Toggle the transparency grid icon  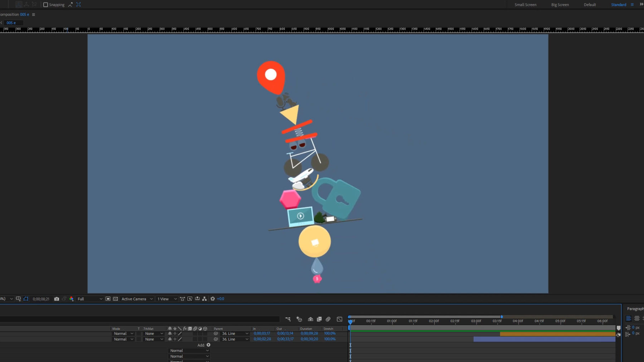(115, 299)
